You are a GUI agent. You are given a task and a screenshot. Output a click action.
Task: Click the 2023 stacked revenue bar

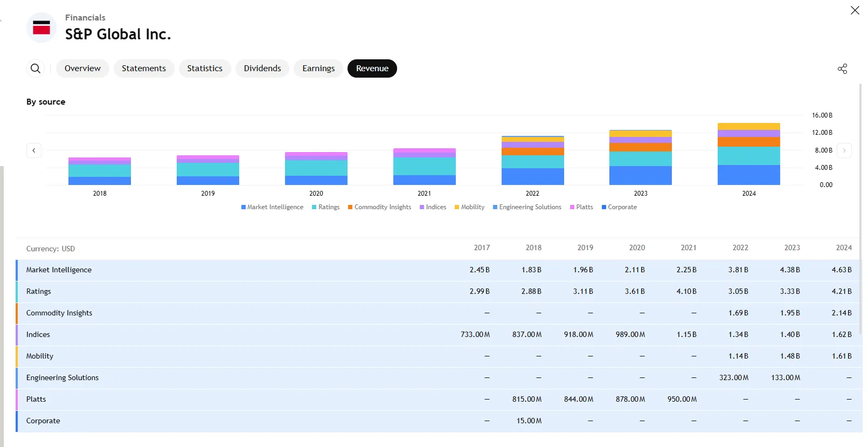(x=641, y=157)
